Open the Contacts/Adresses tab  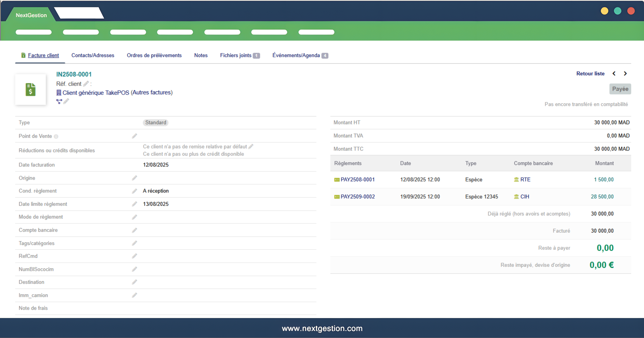pos(93,55)
